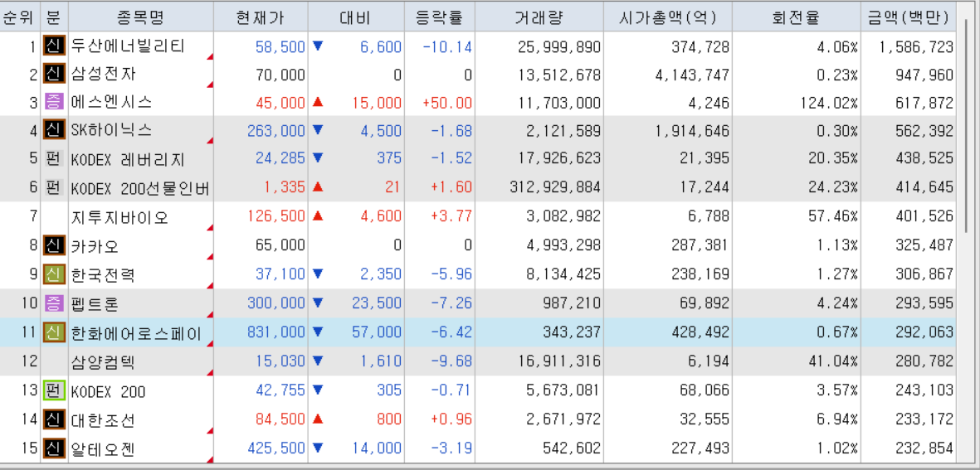The image size is (980, 470).
Task: Select stock name 에스엔시스
Action: [111, 102]
